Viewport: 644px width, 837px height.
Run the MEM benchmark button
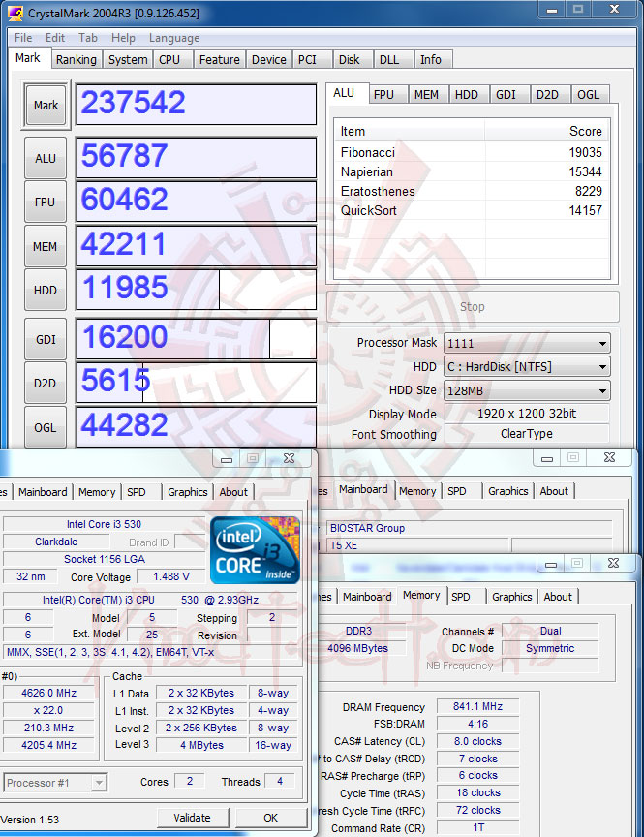click(x=46, y=247)
